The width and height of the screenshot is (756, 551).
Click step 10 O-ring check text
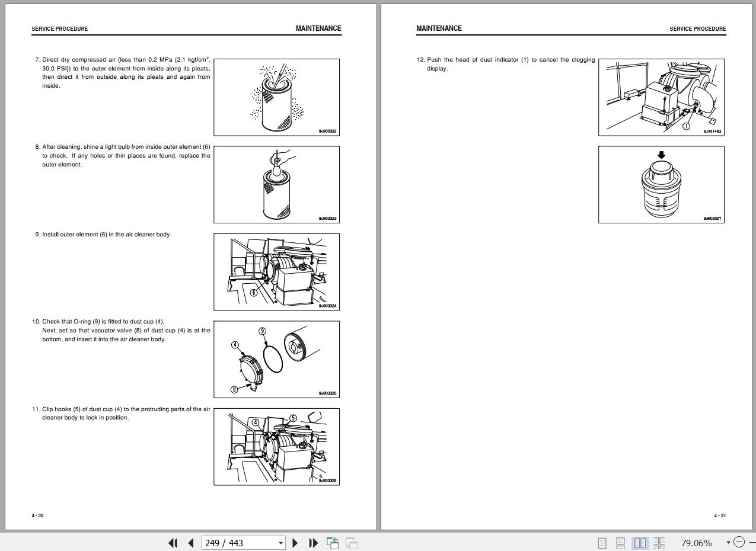(x=121, y=331)
